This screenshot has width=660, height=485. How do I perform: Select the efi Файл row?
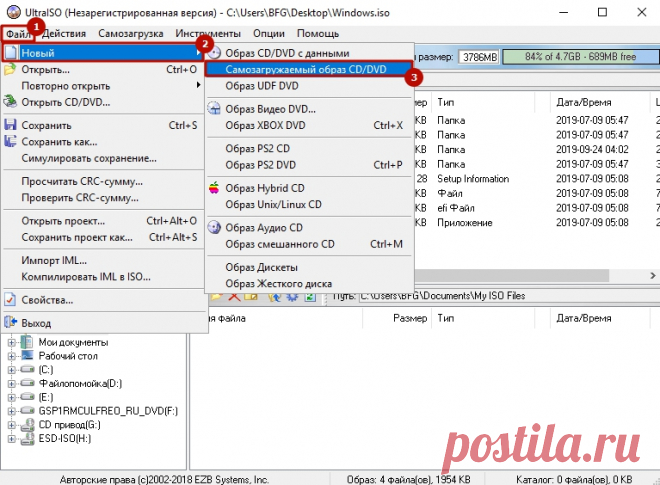coord(537,208)
